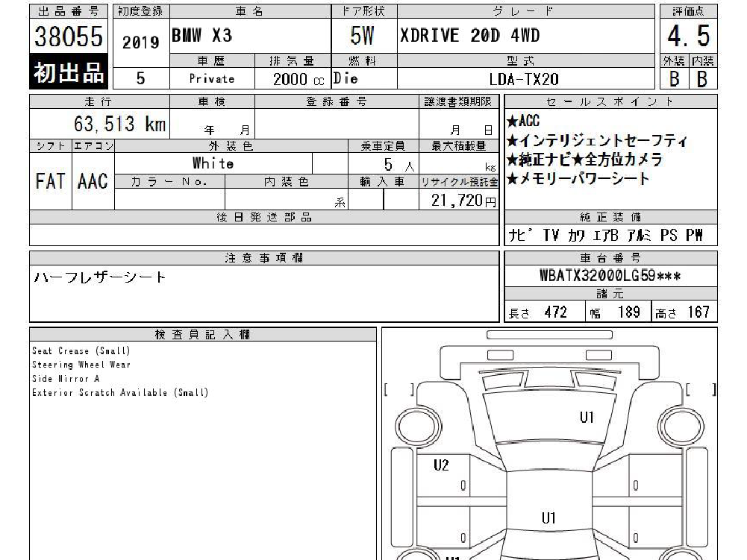The image size is (747, 560).
Task: Click the U2 mark on the door
Action: coord(441,465)
